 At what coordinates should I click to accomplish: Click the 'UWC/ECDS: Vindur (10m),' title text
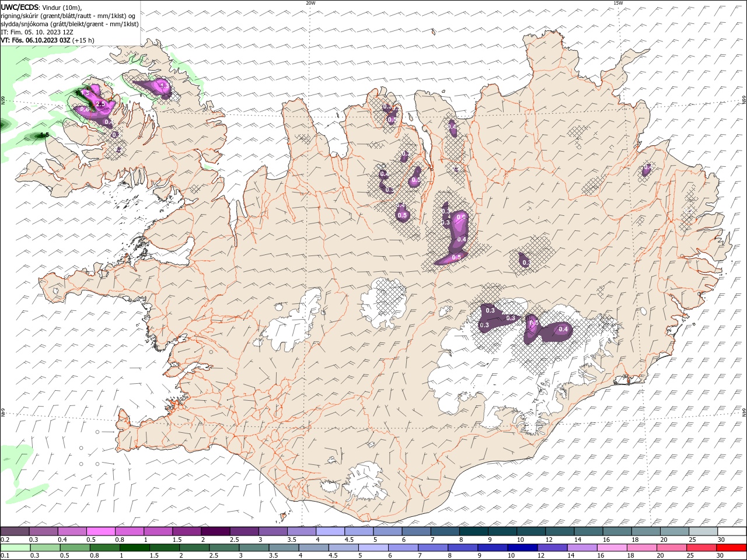click(x=41, y=7)
